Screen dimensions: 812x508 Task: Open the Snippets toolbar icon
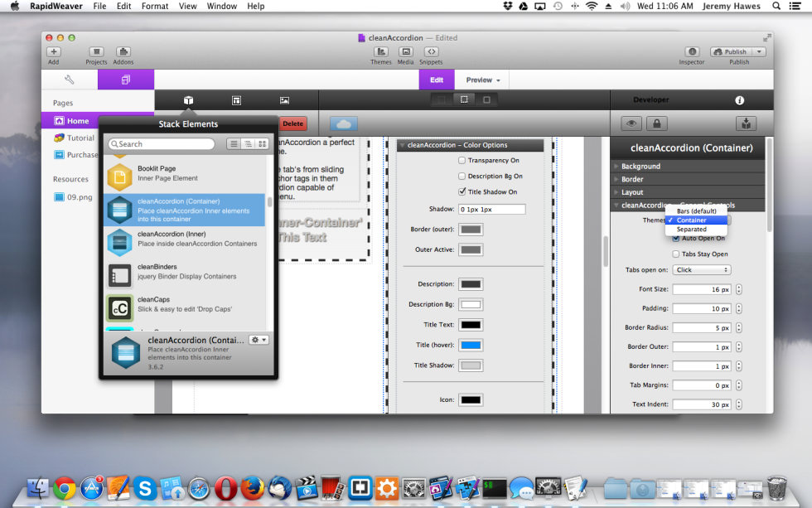[432, 51]
